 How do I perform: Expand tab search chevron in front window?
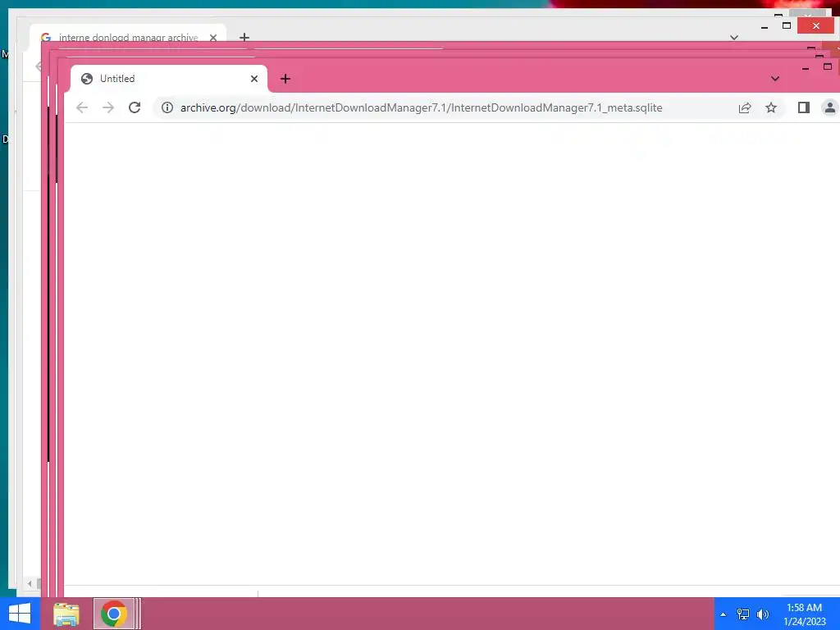point(774,79)
